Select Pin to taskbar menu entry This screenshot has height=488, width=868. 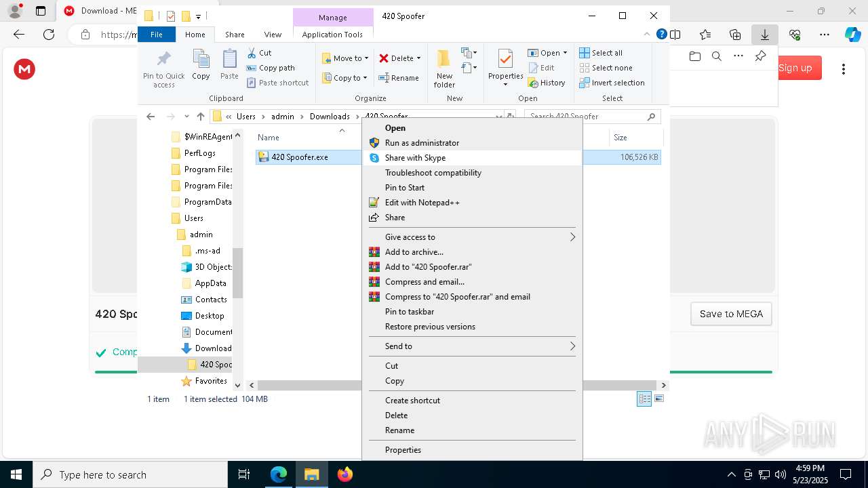(x=473, y=312)
